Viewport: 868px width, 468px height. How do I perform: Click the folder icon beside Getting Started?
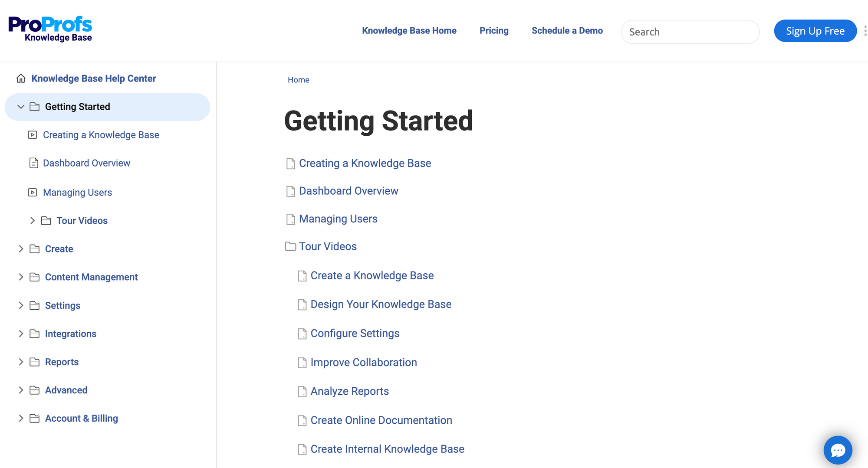[34, 106]
